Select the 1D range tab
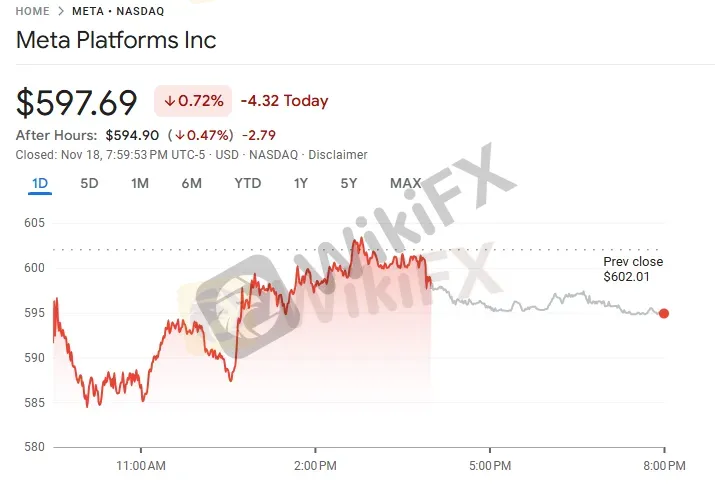Image resolution: width=715 pixels, height=488 pixels. click(40, 183)
